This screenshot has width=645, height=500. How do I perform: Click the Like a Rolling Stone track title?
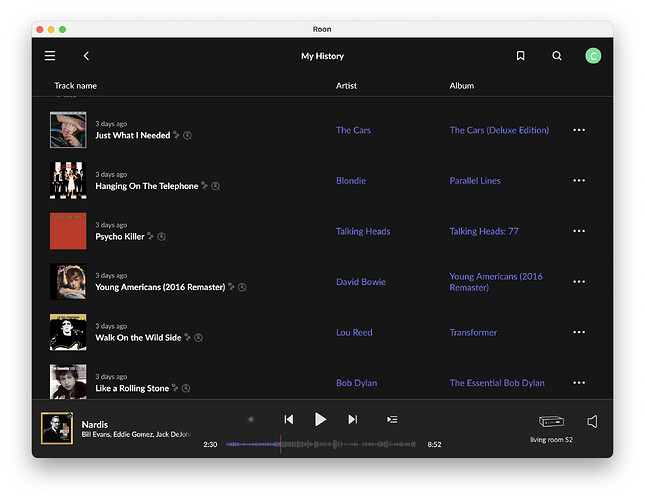(x=132, y=389)
